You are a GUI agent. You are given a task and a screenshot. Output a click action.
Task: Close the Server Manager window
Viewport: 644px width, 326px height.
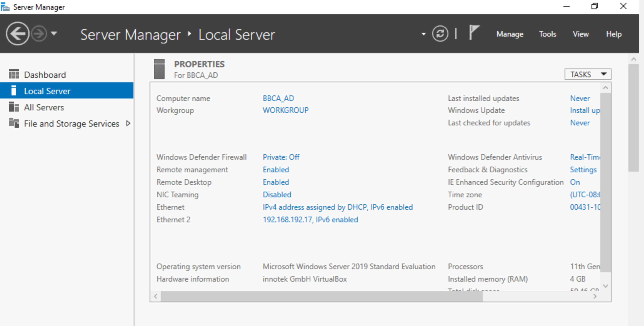tap(623, 6)
